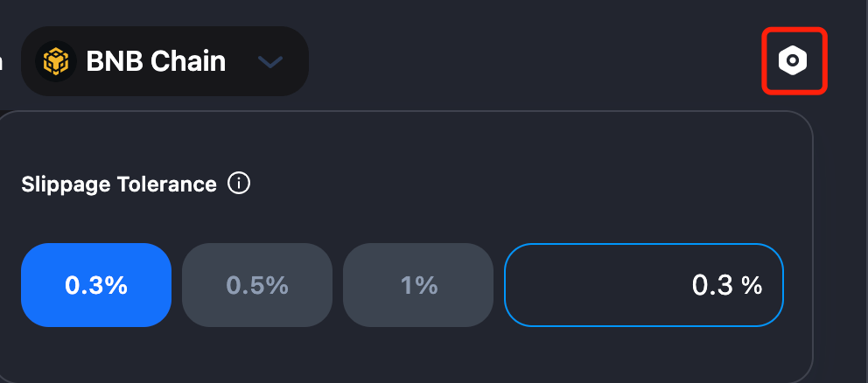Image resolution: width=868 pixels, height=383 pixels.
Task: Click the Slippage Tolerance info icon
Action: [239, 184]
